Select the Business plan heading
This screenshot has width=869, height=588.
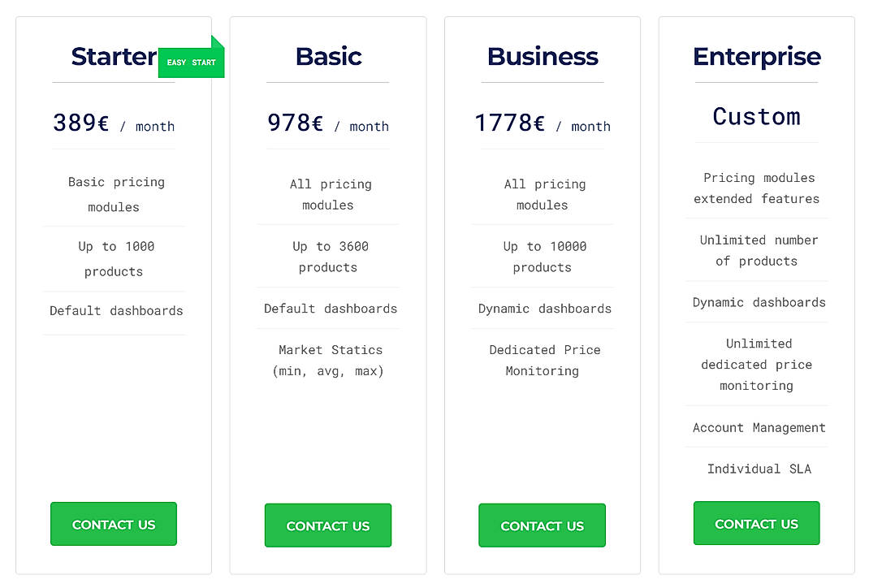coord(542,57)
